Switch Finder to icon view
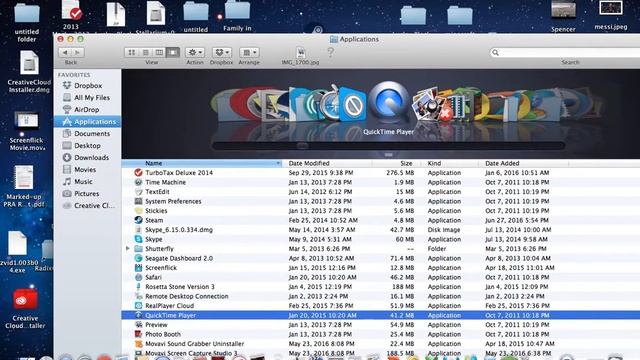The image size is (640, 360). 131,52
